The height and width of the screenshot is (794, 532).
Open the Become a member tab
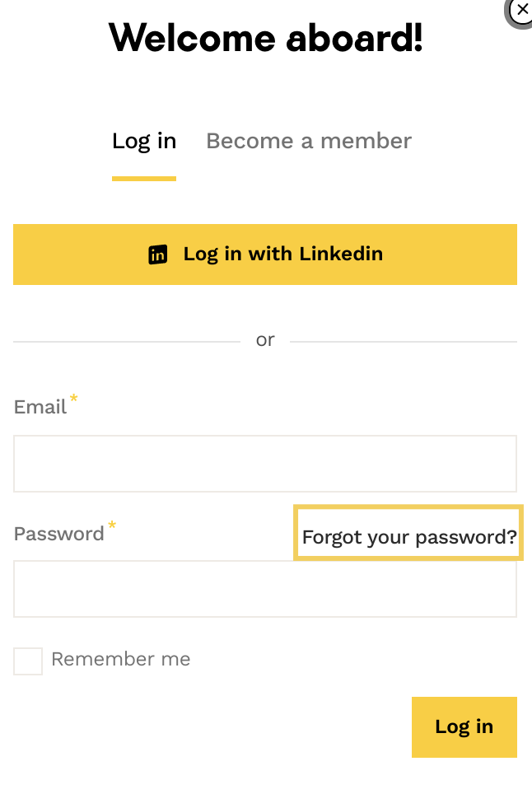pos(309,142)
